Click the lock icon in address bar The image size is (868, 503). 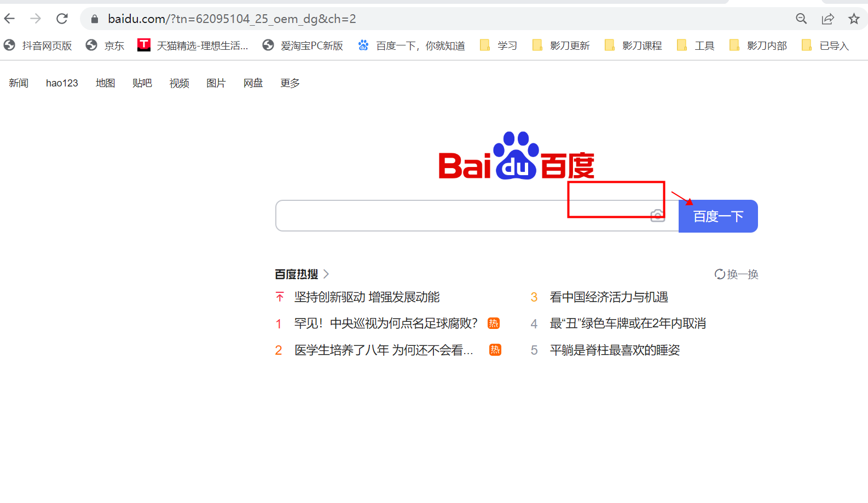pyautogui.click(x=95, y=19)
